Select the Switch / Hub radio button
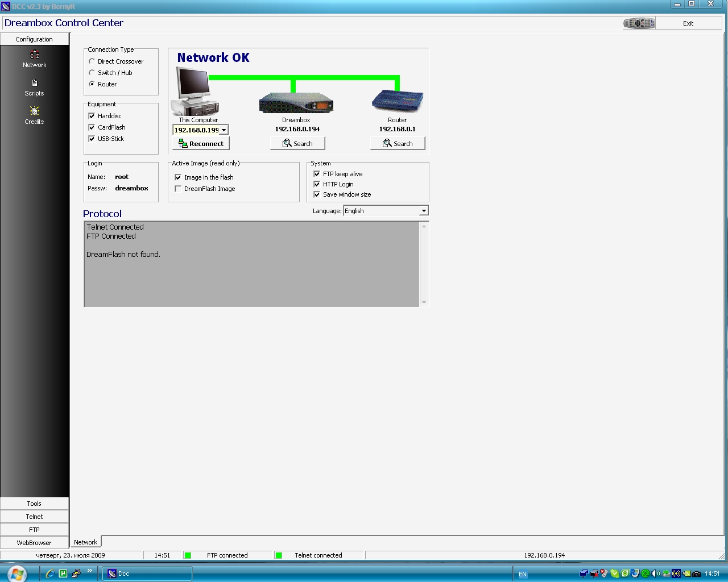Screen dimensions: 728x582 click(x=92, y=73)
